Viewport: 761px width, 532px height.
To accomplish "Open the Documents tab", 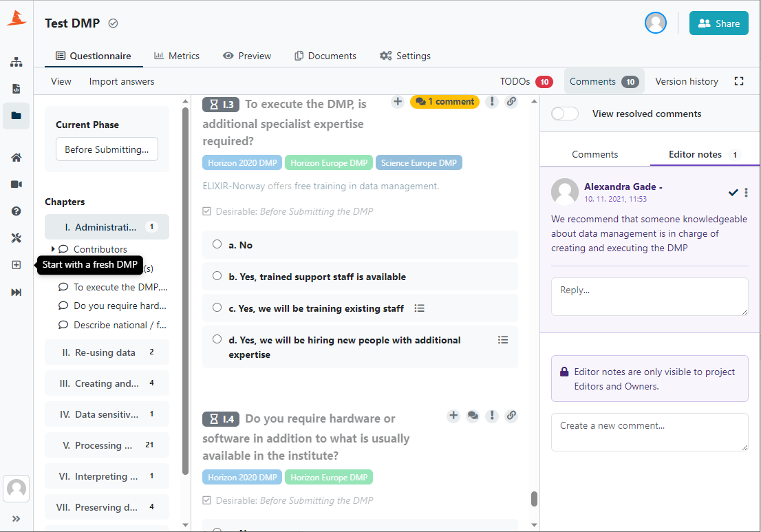I will point(325,56).
